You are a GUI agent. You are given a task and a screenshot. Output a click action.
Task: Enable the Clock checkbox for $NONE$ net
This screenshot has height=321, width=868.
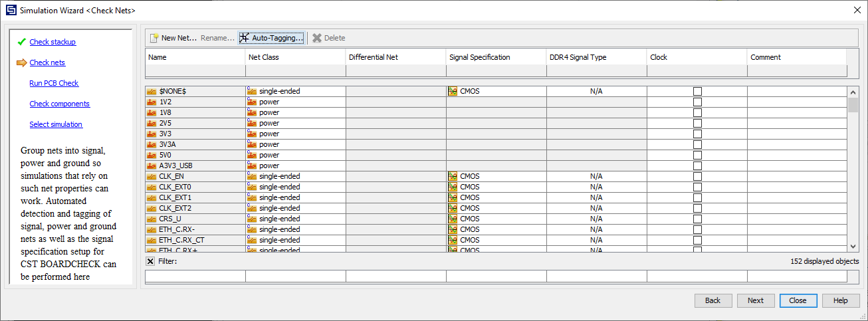[697, 91]
